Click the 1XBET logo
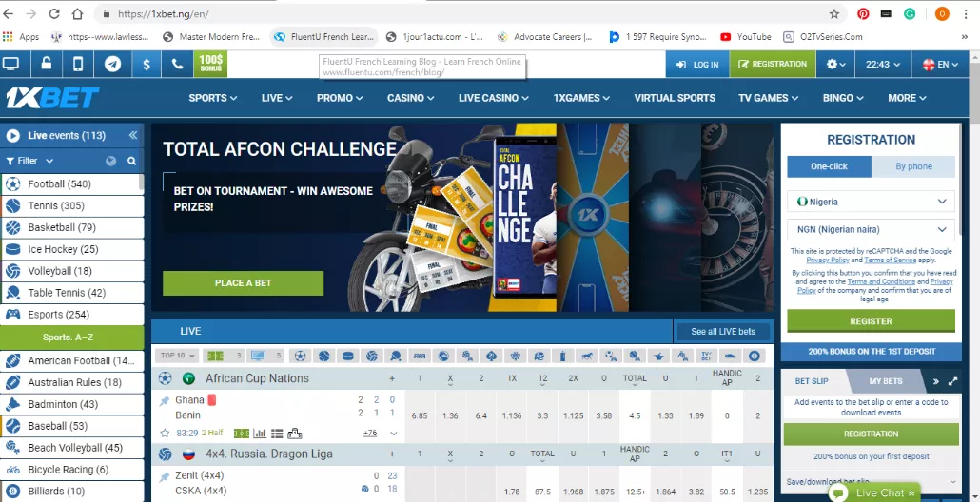The width and height of the screenshot is (980, 502). (52, 98)
